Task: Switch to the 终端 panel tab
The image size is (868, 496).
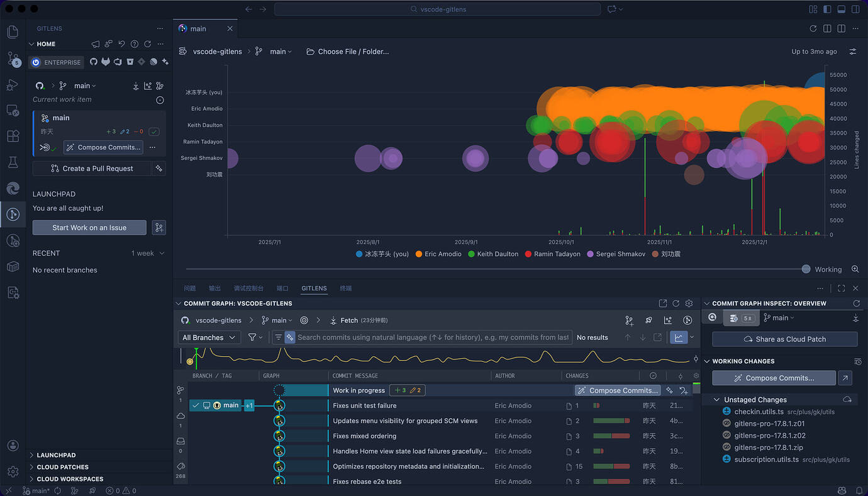Action: coord(346,288)
